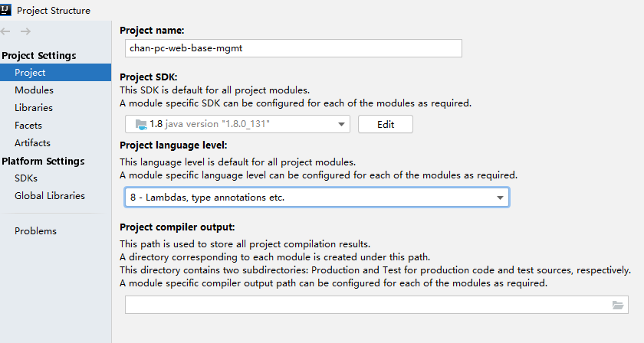Go to the Libraries section
The image size is (644, 343).
tap(34, 107)
